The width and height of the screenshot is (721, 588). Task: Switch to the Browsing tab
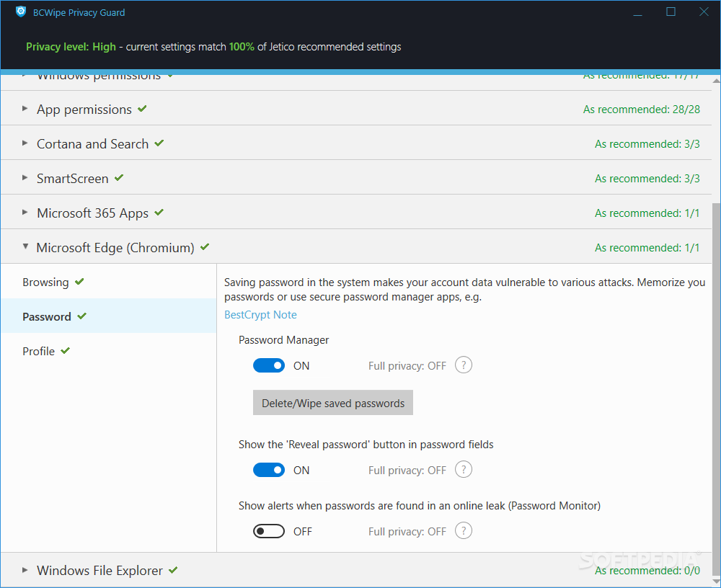tap(109, 282)
